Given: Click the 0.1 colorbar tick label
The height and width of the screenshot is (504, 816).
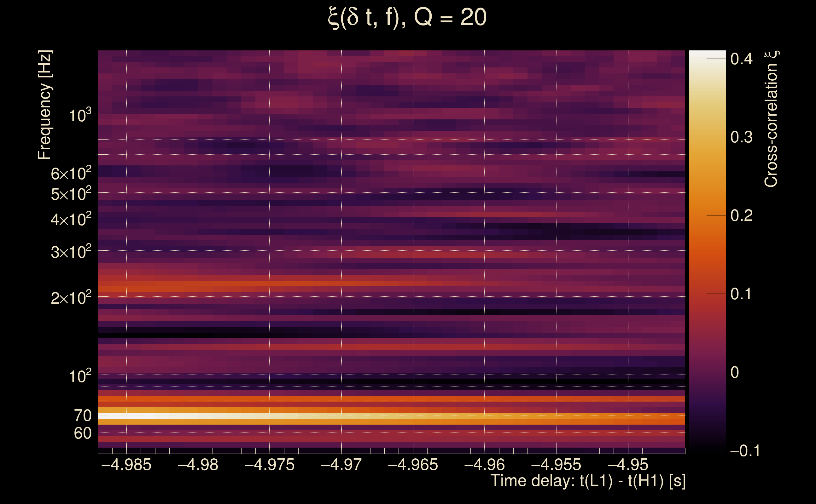Looking at the screenshot, I should tap(741, 294).
